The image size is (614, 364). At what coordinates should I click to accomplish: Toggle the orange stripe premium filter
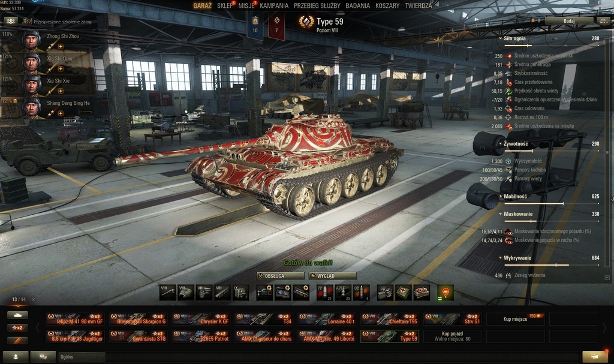(x=17, y=341)
